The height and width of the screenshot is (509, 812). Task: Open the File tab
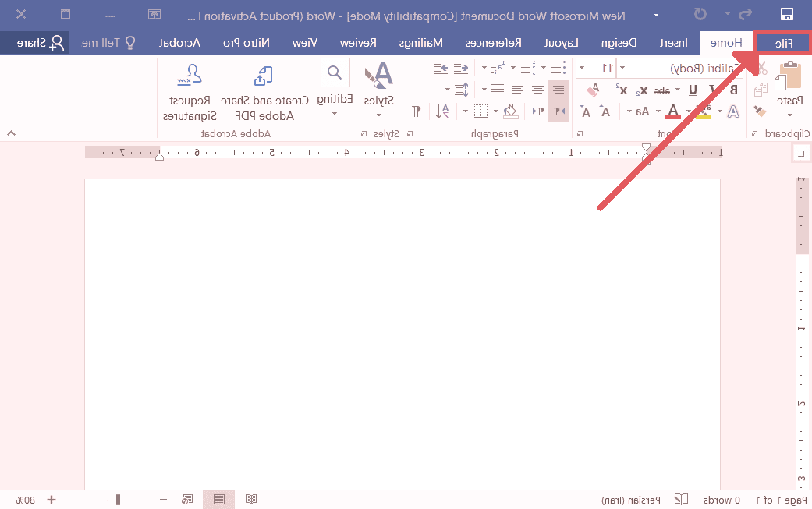coord(782,43)
